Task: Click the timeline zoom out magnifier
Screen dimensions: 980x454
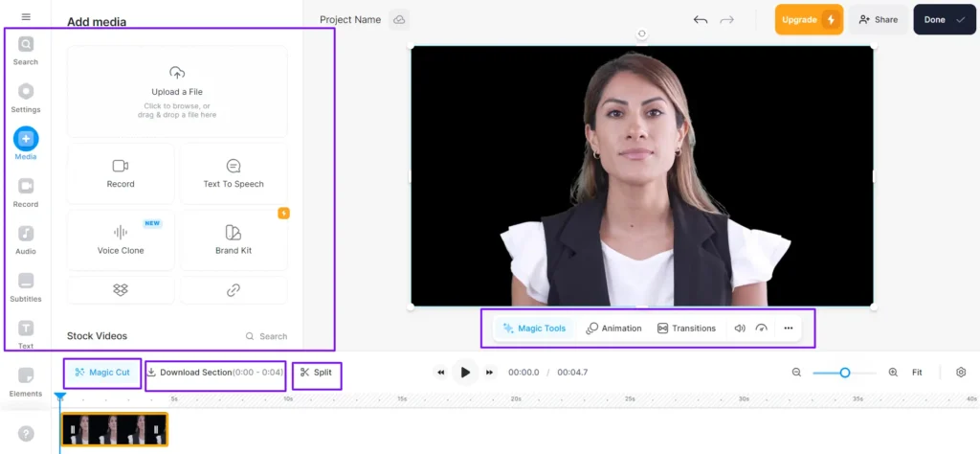Action: 796,373
